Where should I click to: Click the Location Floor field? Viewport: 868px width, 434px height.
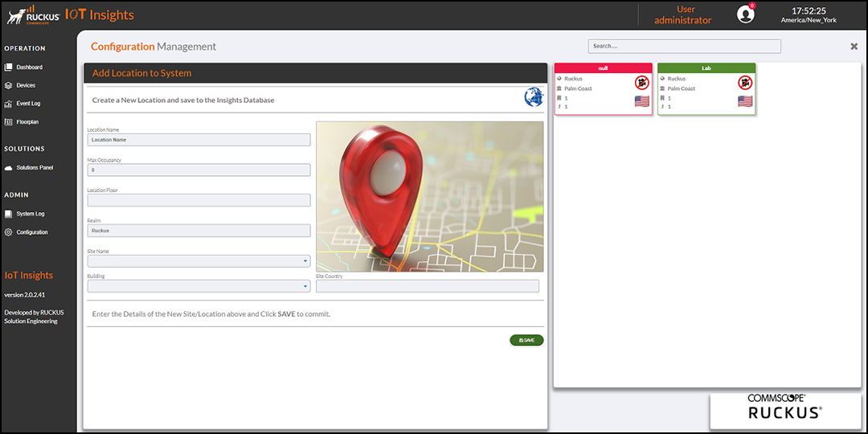click(x=199, y=200)
